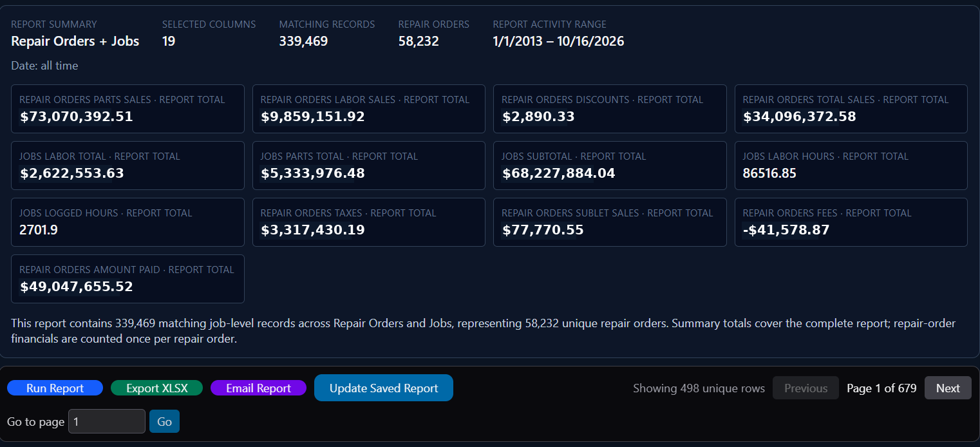
Task: Go to the Next page
Action: click(948, 388)
